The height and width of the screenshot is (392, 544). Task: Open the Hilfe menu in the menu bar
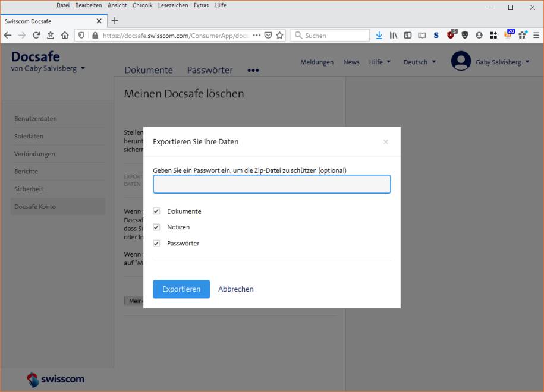(221, 5)
